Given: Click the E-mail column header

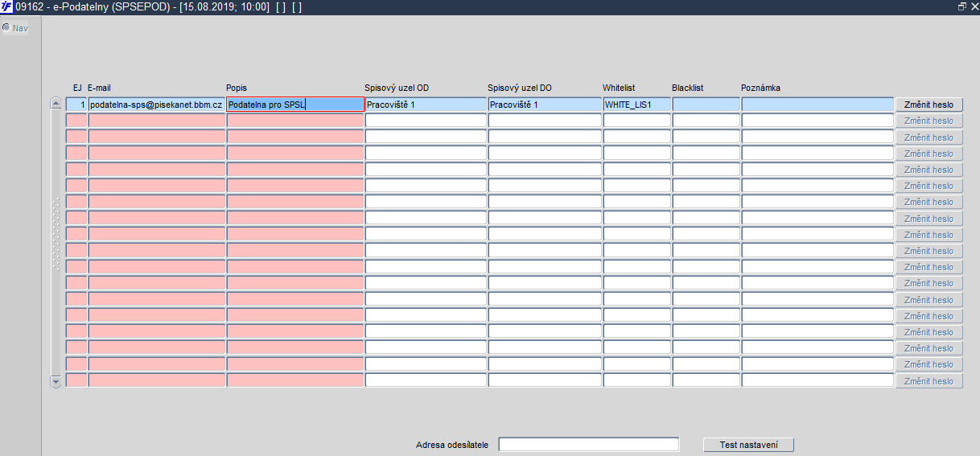Looking at the screenshot, I should coord(99,88).
